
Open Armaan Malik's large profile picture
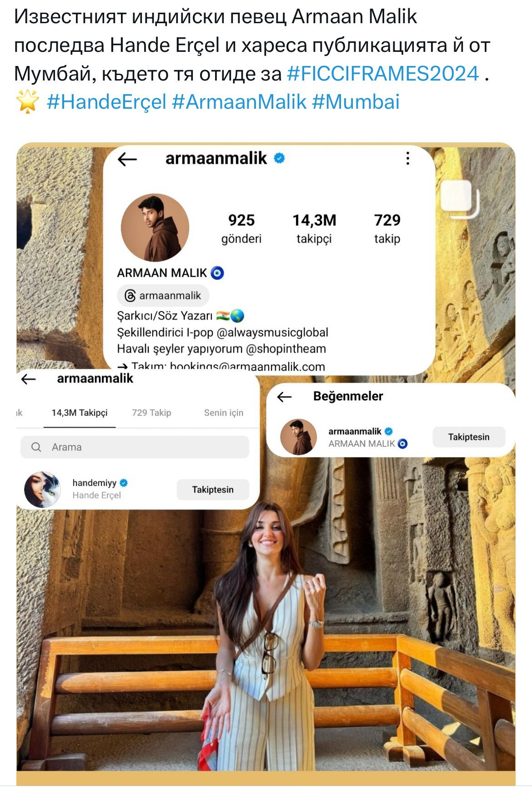coord(155,227)
